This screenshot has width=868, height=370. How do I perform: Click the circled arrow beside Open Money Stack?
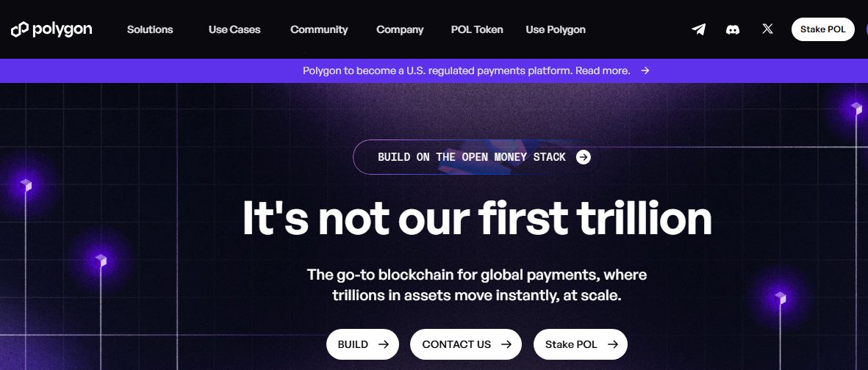[584, 157]
